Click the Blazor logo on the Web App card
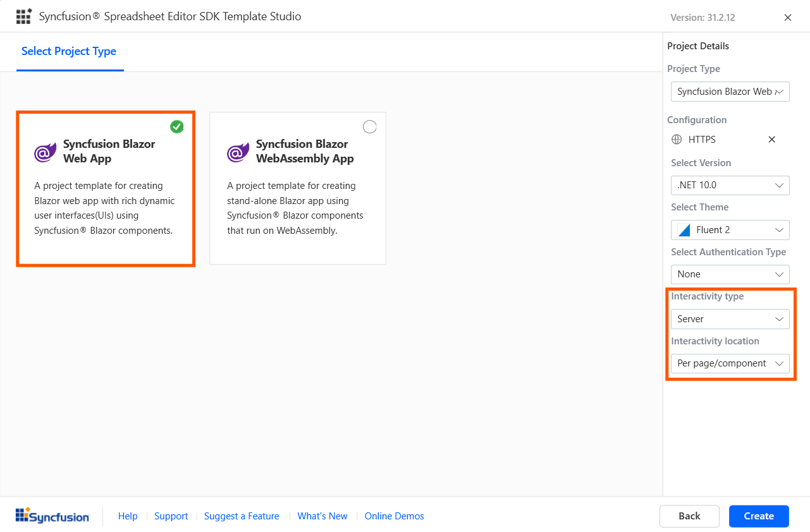The image size is (810, 532). point(44,152)
